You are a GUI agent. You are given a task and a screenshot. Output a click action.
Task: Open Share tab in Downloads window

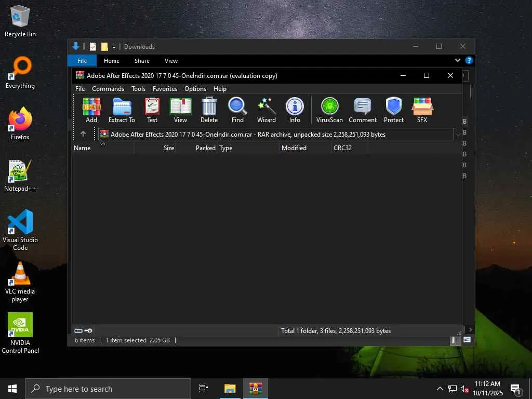tap(142, 61)
